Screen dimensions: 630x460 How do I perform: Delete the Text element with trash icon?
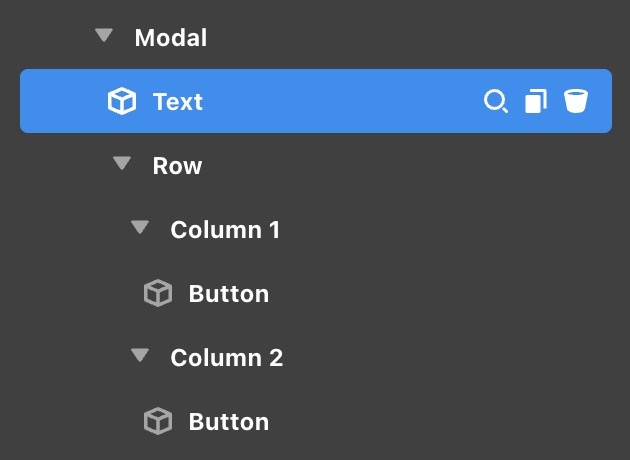point(575,101)
